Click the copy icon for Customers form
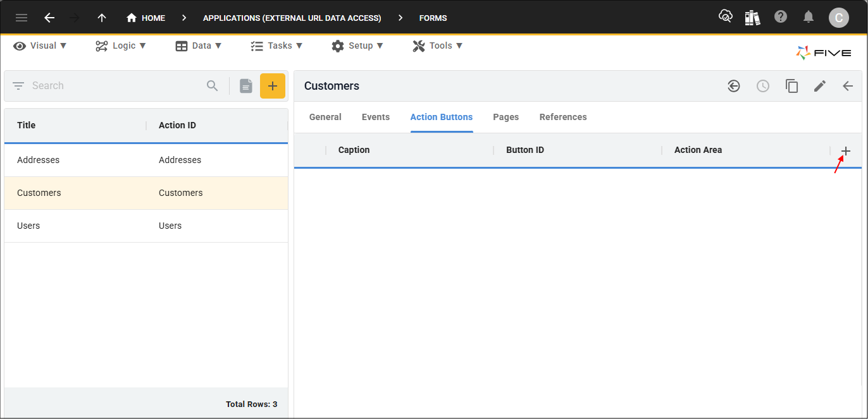This screenshot has height=419, width=868. pyautogui.click(x=791, y=86)
